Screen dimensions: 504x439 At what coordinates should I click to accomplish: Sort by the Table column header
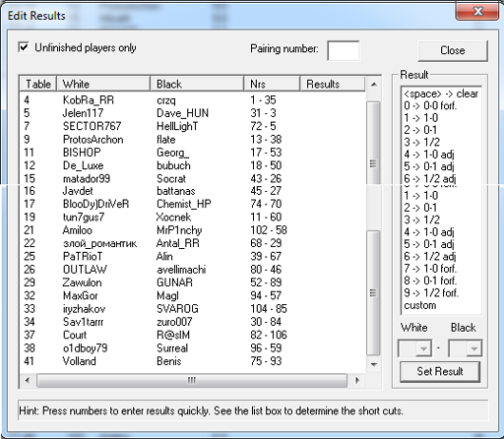click(38, 84)
